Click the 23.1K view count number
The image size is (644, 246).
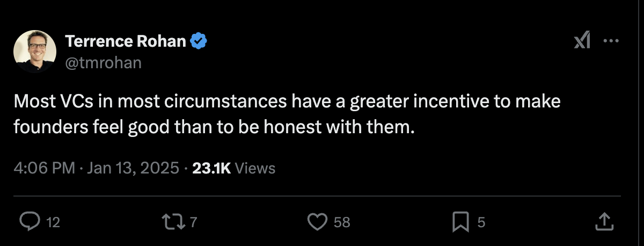[x=211, y=168]
